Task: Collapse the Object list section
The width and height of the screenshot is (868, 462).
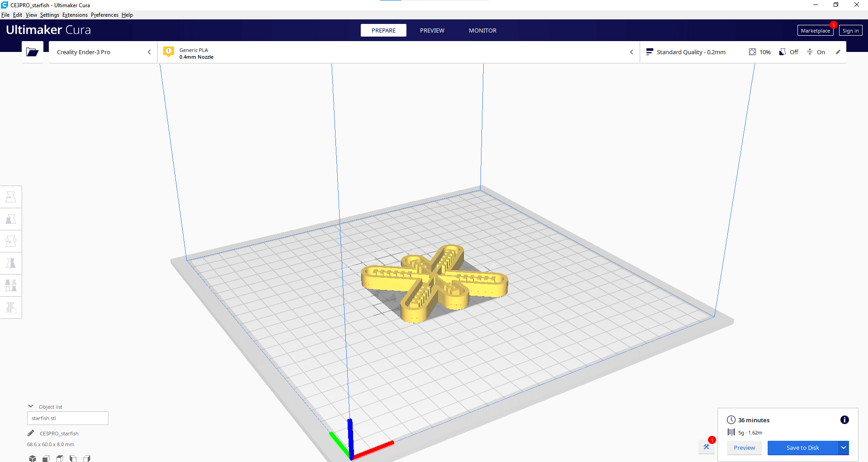Action: (x=31, y=406)
